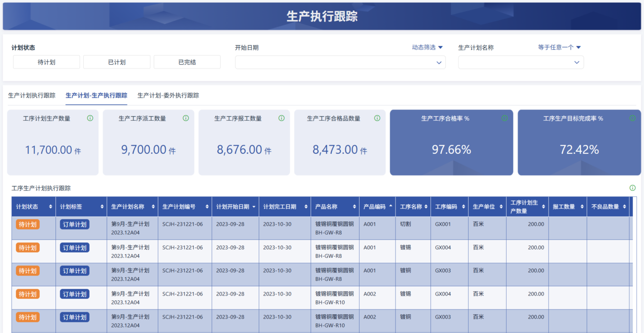Viewport: 644px width, 333px height.
Task: Click info icon beside 工序生产计划执行跟踪 table
Action: click(x=632, y=188)
